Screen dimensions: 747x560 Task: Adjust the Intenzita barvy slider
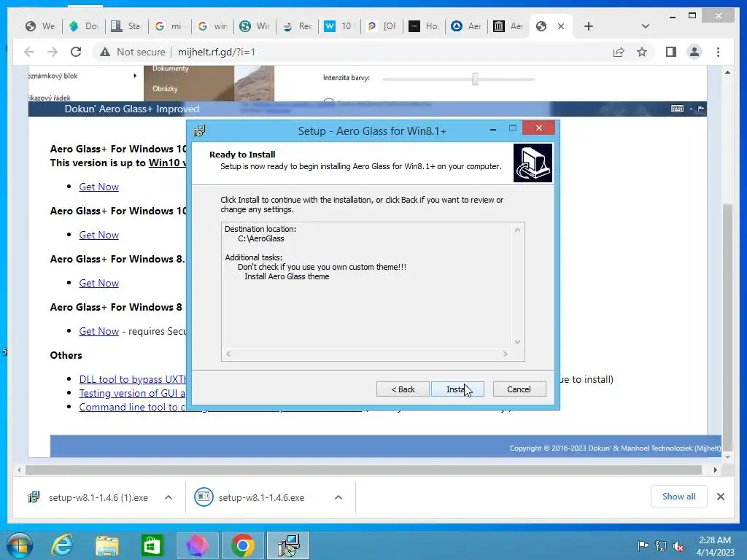tap(475, 79)
